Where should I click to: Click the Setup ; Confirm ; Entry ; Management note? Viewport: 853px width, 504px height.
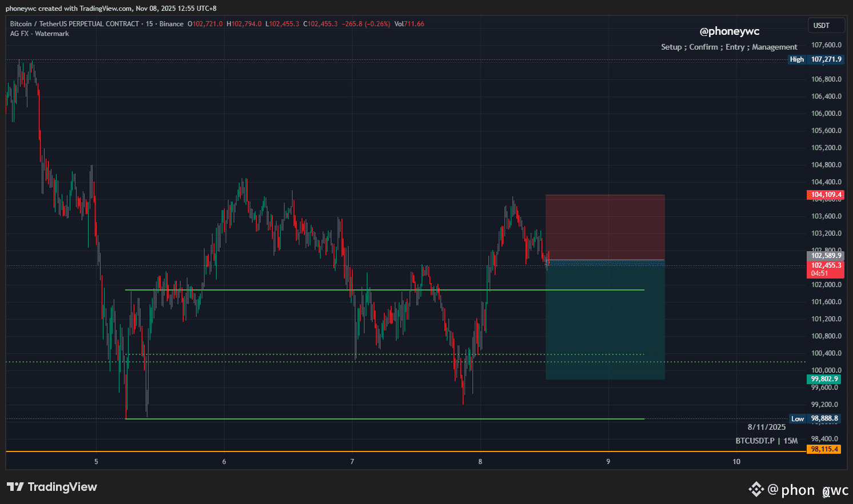(x=729, y=47)
